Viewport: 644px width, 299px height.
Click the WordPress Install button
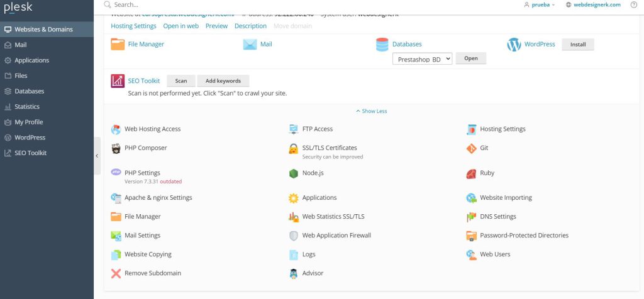pyautogui.click(x=578, y=45)
